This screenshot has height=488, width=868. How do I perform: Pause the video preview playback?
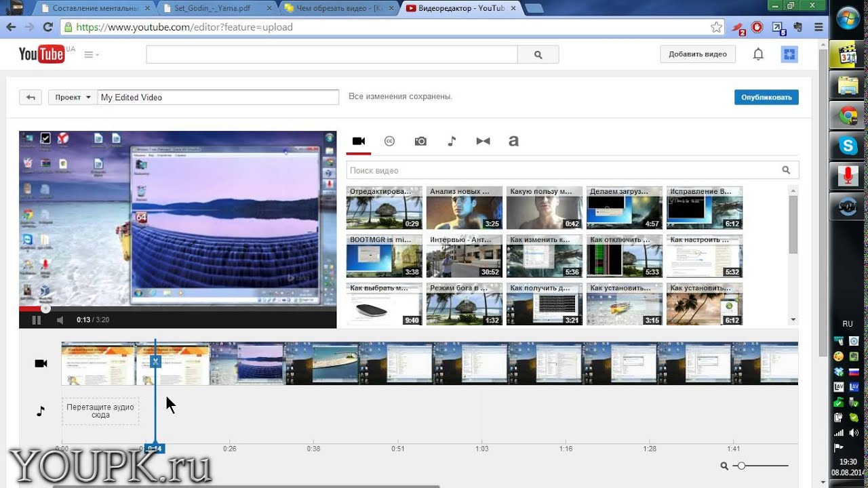(x=37, y=320)
